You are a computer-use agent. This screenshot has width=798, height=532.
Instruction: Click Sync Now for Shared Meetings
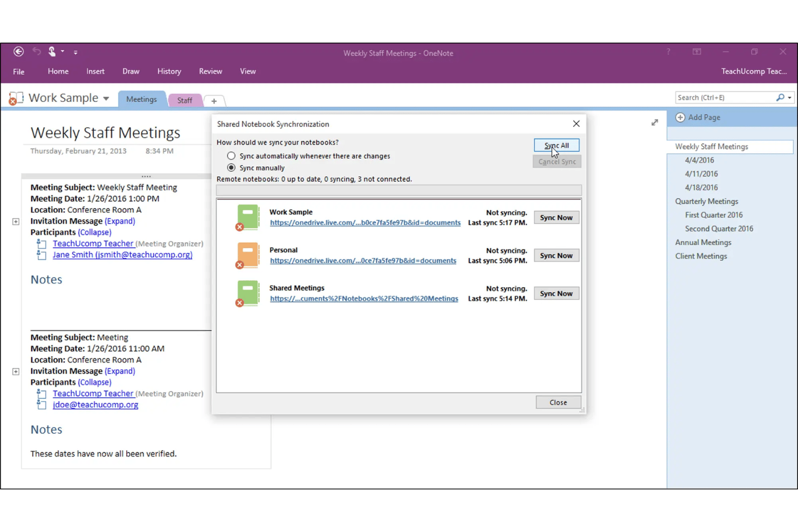[x=556, y=294]
